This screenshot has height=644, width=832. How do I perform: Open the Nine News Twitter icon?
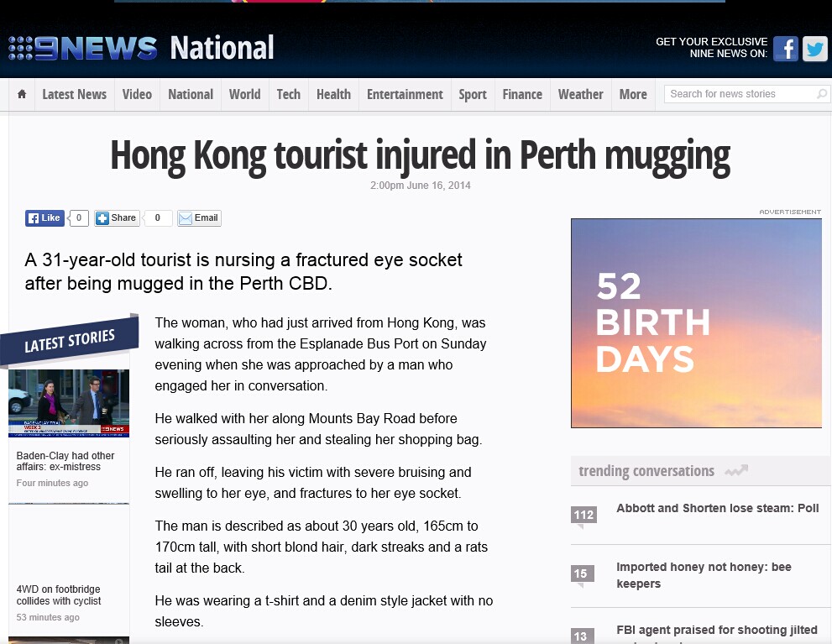tap(815, 49)
